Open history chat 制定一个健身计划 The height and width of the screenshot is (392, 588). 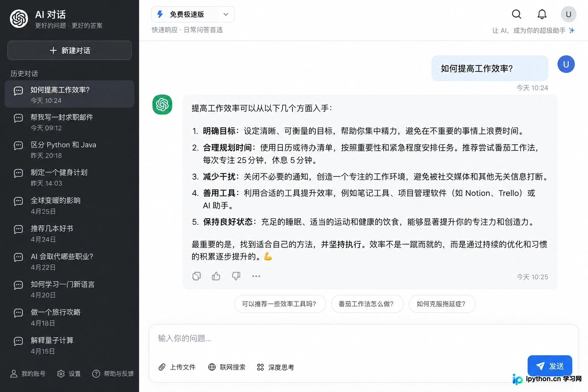[70, 178]
